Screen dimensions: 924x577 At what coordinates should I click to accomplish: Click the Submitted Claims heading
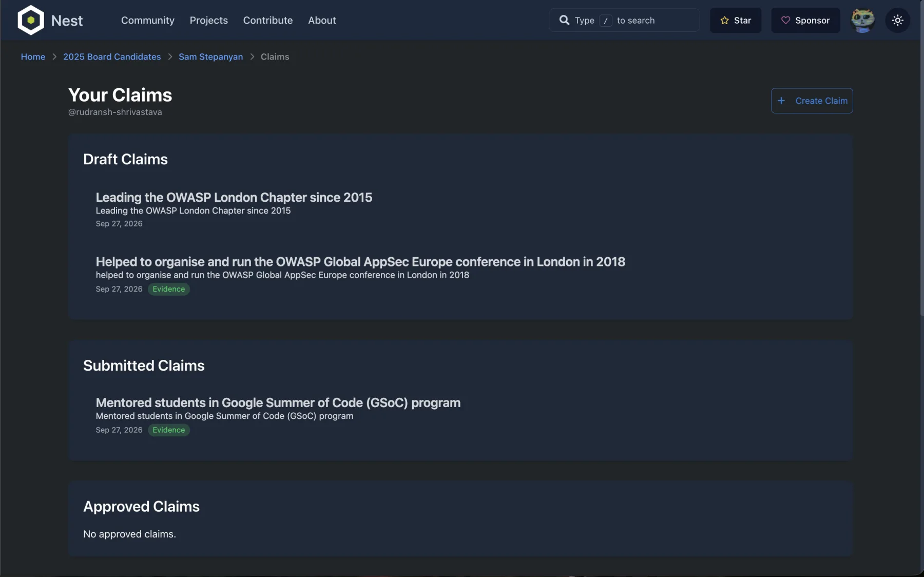click(x=144, y=366)
